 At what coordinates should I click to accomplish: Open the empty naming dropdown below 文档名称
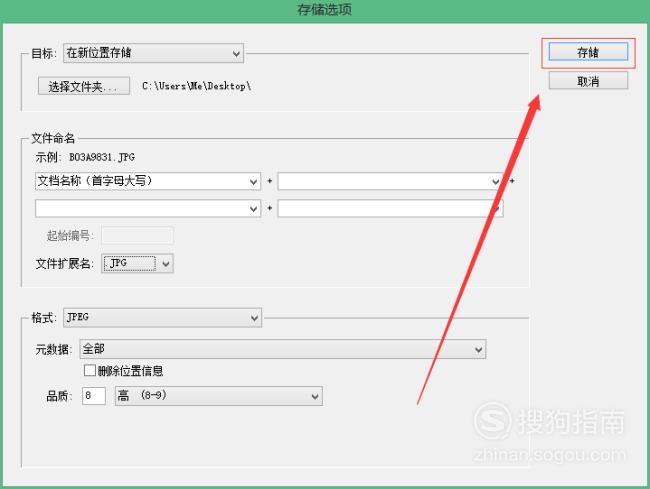pos(148,208)
